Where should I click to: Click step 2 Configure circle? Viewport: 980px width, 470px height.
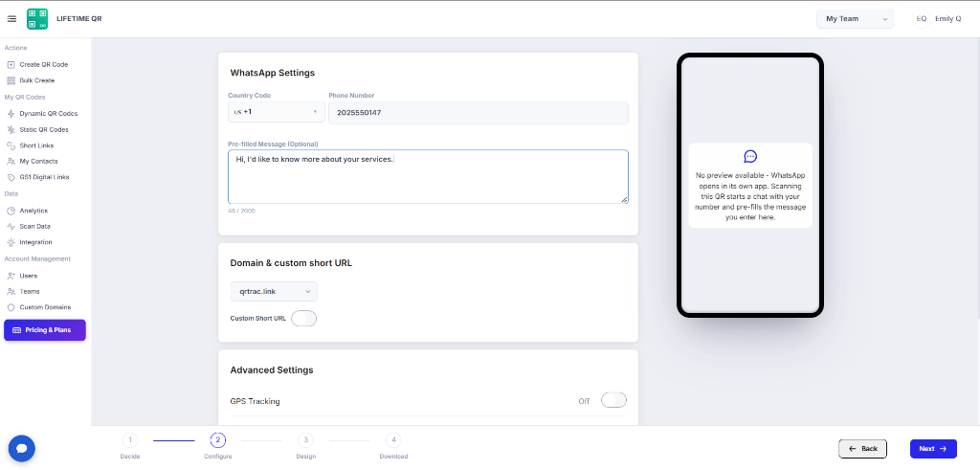point(217,440)
